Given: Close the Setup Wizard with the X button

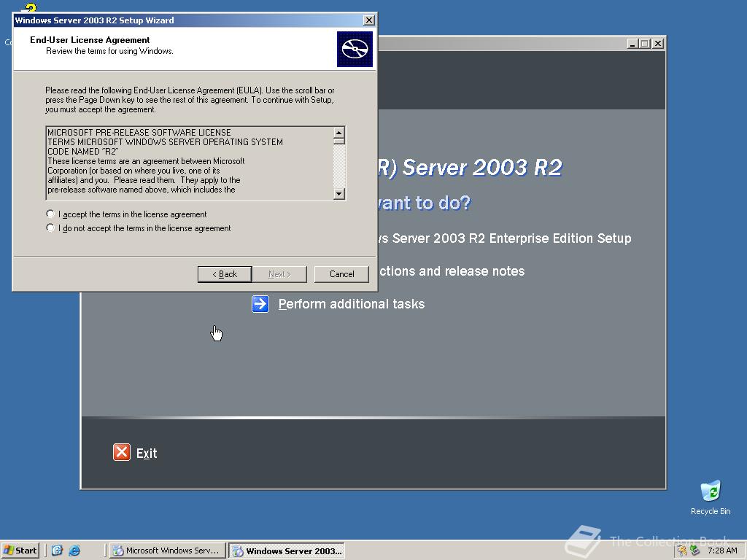Looking at the screenshot, I should (x=368, y=20).
